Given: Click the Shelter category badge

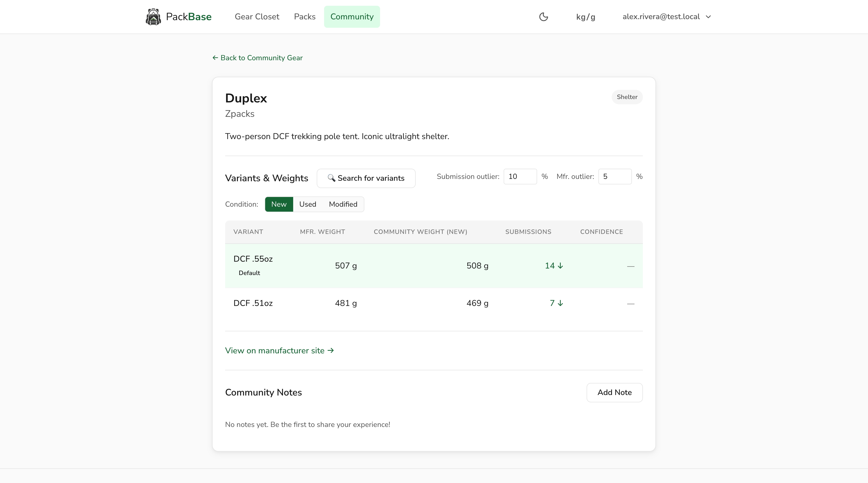Looking at the screenshot, I should 627,97.
